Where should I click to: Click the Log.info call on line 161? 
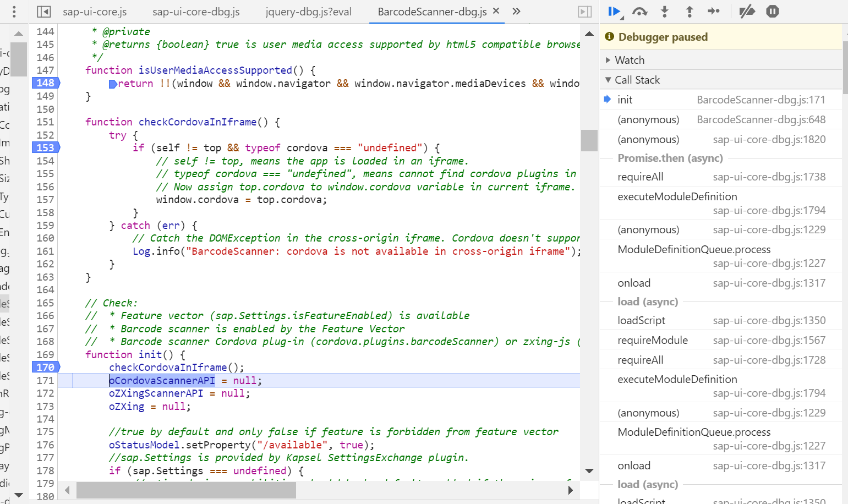pos(156,251)
